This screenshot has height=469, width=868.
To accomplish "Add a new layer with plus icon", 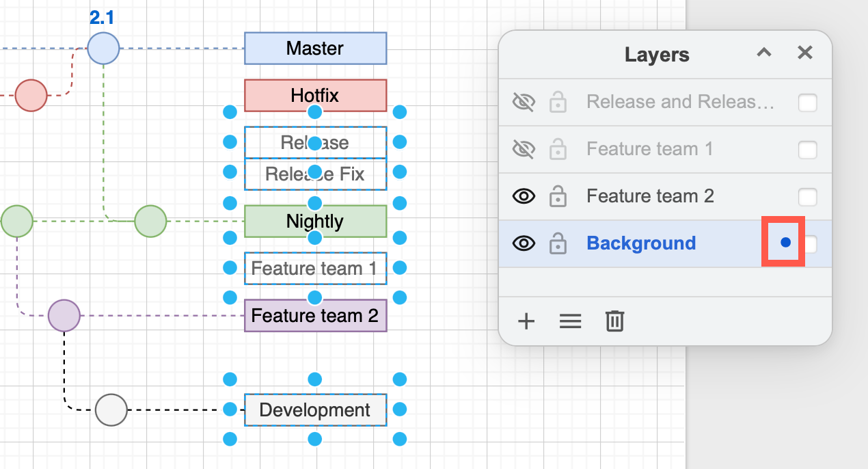I will (526, 321).
